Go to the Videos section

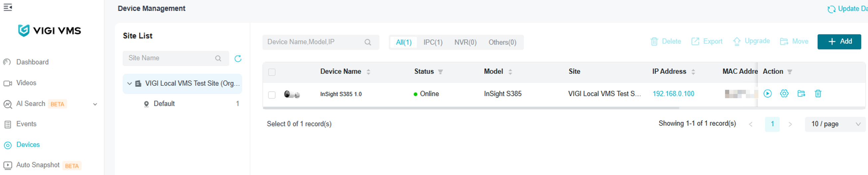26,83
